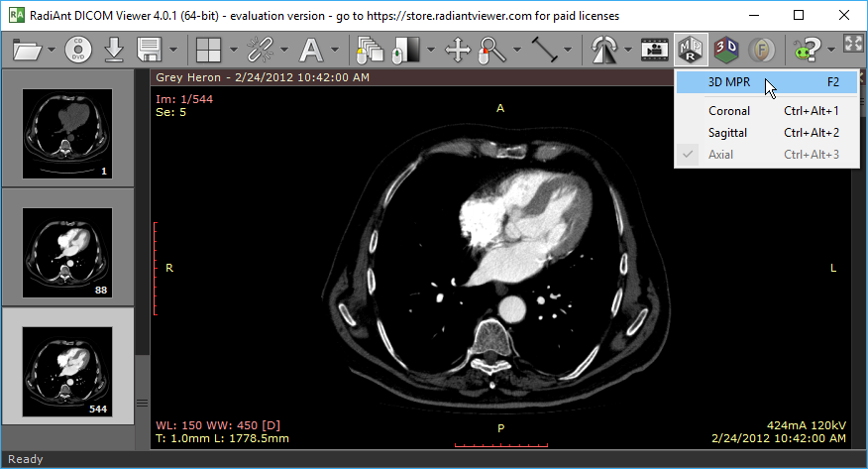Open the CD/DVD scan icon
868x469 pixels.
click(x=79, y=49)
